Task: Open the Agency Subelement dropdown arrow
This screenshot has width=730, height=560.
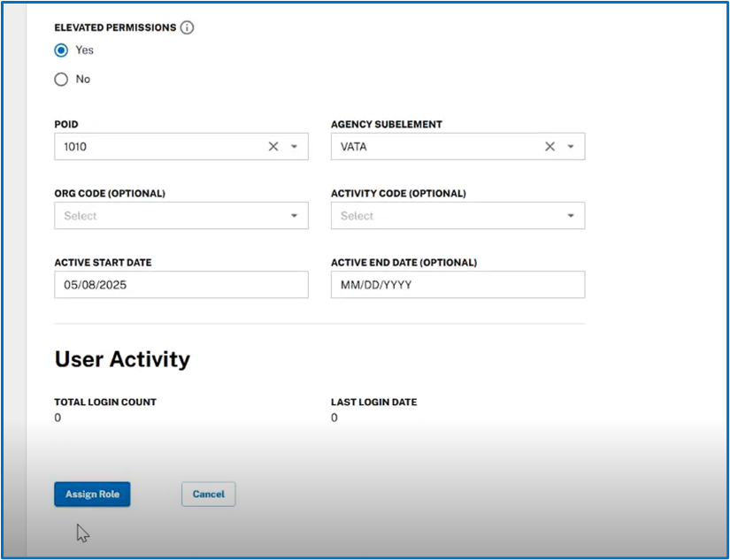Action: coord(571,146)
